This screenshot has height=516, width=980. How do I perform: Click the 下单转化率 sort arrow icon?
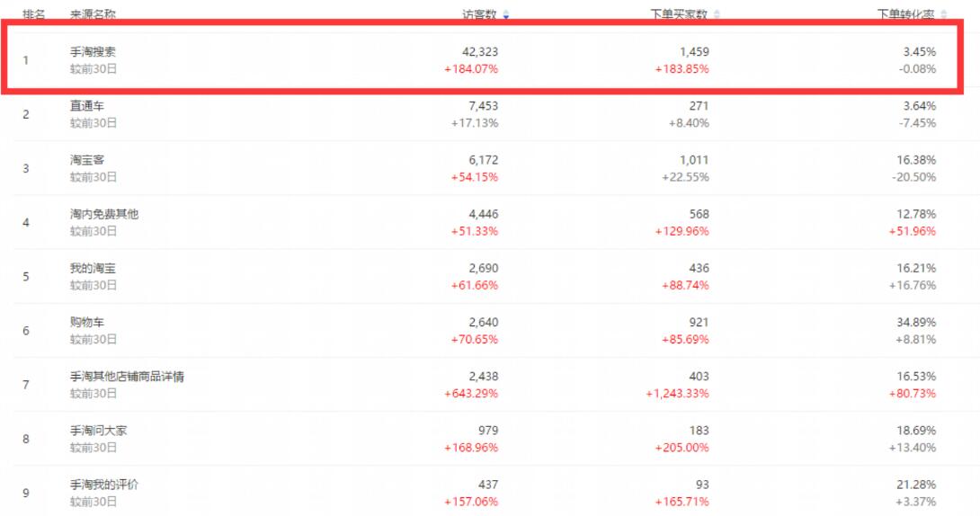click(x=943, y=15)
